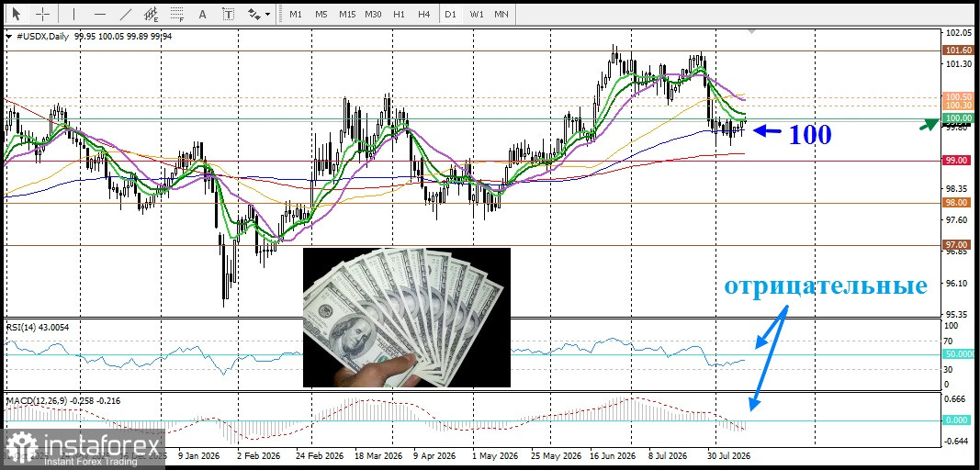Click the 100.00 price level label

(x=960, y=117)
